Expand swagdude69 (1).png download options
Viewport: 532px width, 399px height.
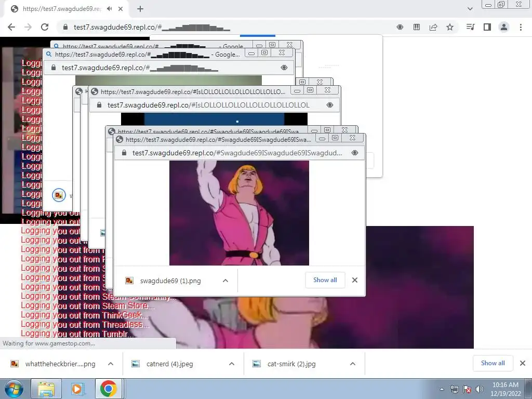225,281
